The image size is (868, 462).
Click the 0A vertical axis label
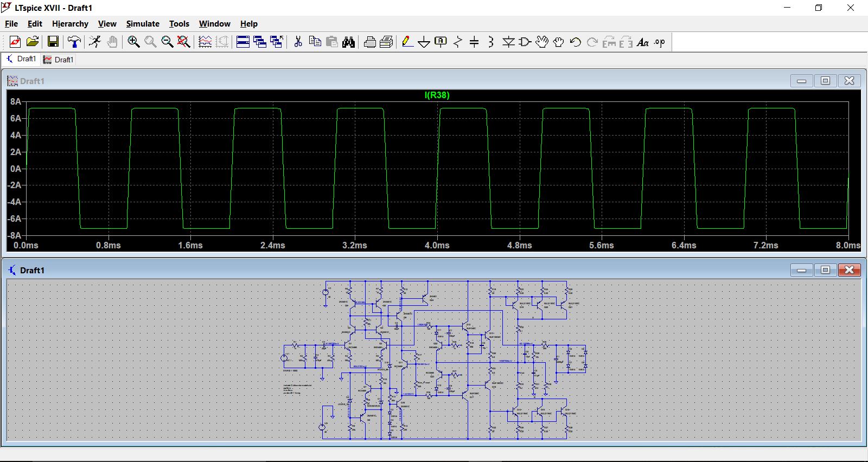tap(15, 169)
